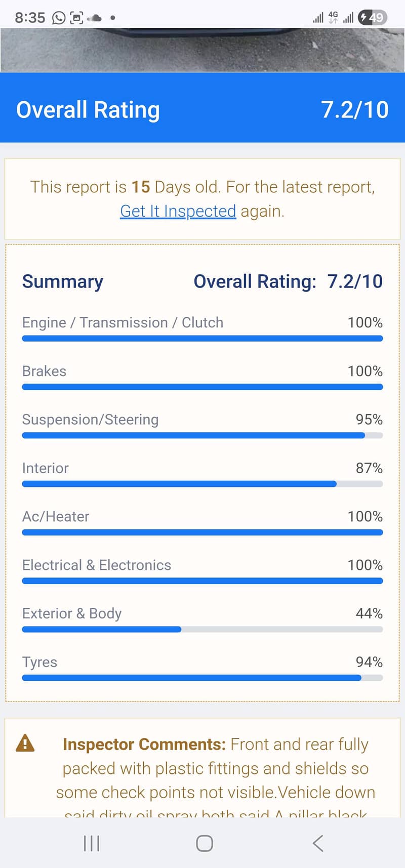Image resolution: width=405 pixels, height=868 pixels.
Task: Tap the Exterior & Body progress bar
Action: [202, 630]
